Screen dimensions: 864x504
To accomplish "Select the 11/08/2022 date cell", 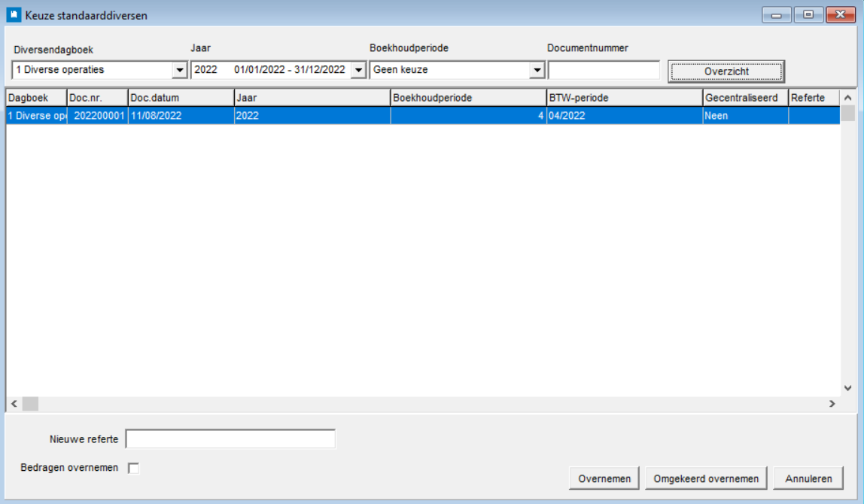I will tap(181, 116).
